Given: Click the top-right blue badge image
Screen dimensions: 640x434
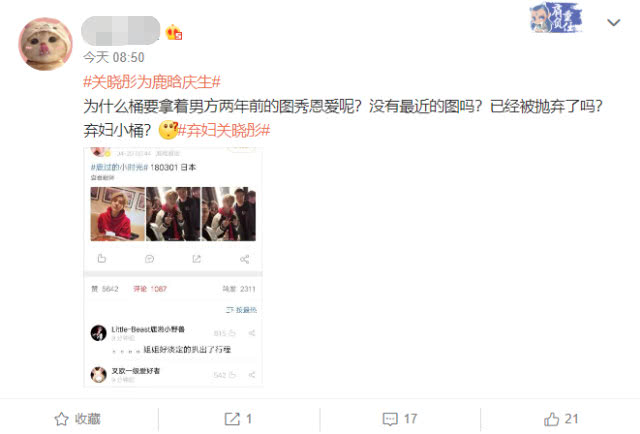Looking at the screenshot, I should pos(556,18).
